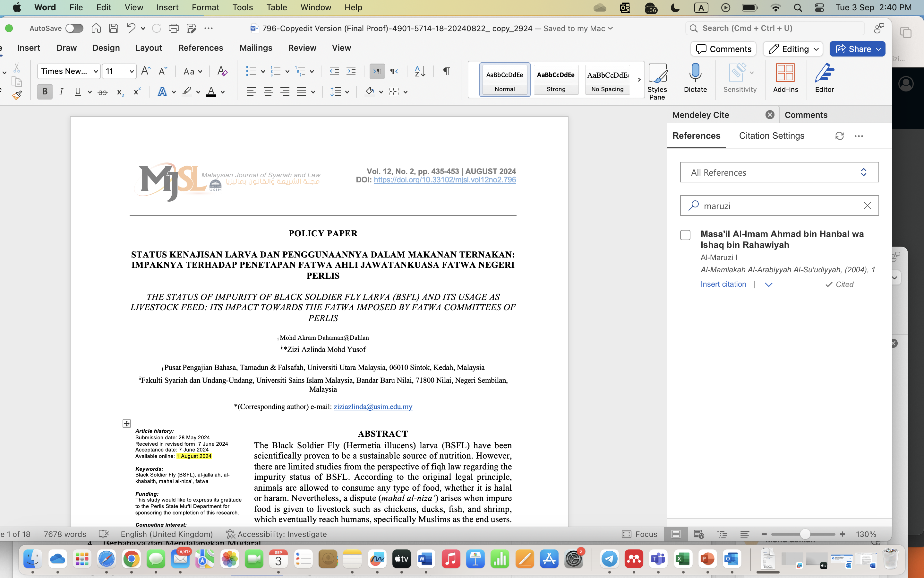Image resolution: width=924 pixels, height=578 pixels.
Task: Save the document with the floppy icon
Action: click(113, 28)
